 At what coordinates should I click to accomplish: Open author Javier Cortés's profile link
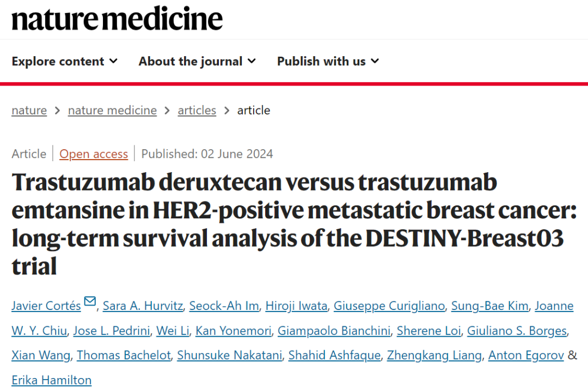tap(46, 306)
